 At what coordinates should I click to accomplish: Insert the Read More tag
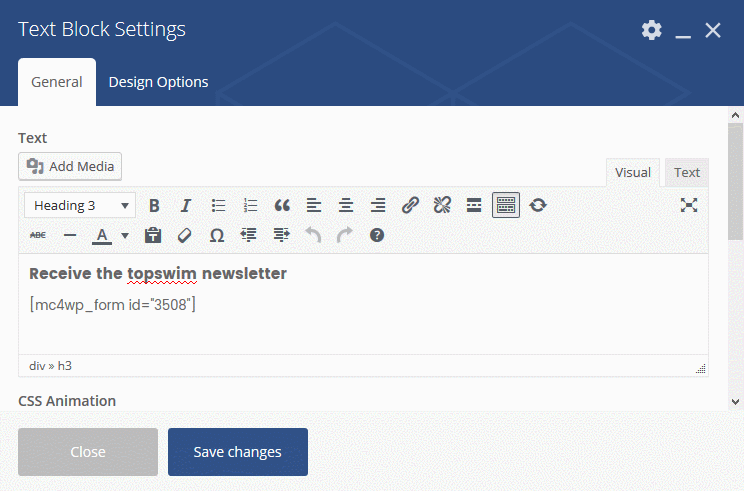click(474, 205)
